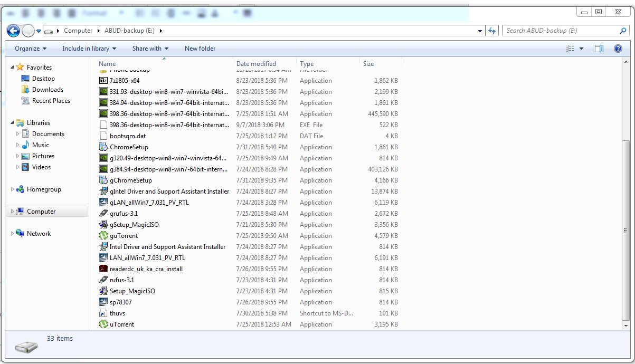Toggle the preview pane button

point(599,49)
